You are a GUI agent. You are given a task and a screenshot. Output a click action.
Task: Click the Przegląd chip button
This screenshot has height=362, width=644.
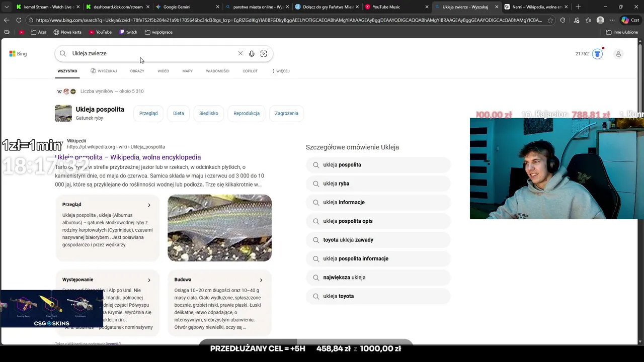pos(148,113)
